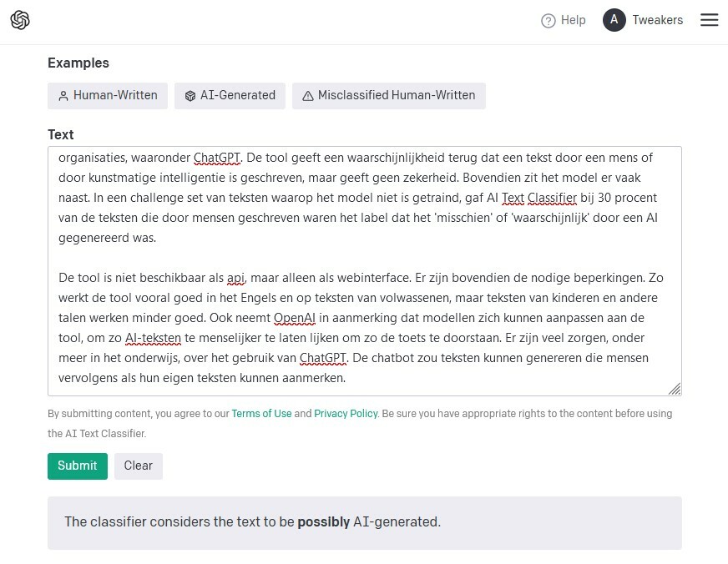Click the Help question mark icon
The height and width of the screenshot is (564, 728).
(x=549, y=21)
